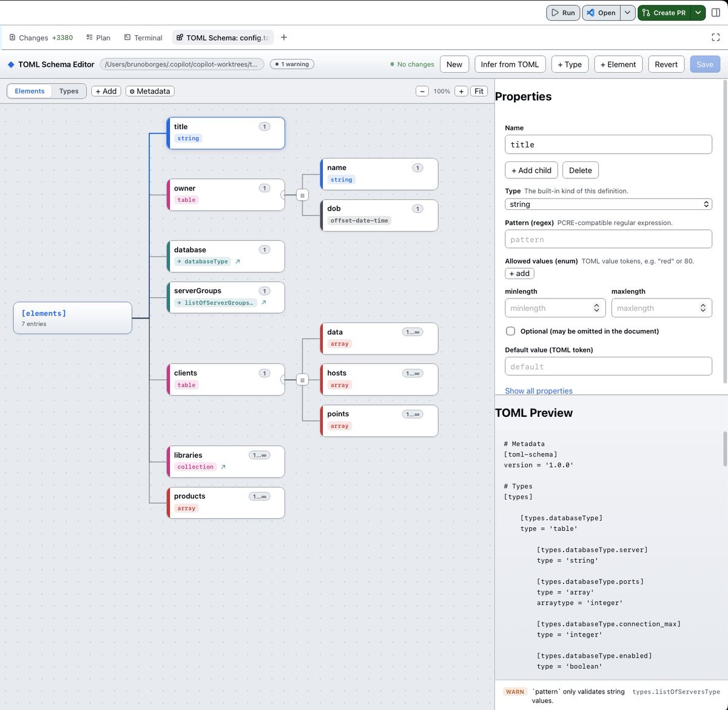Select the title string node

(226, 133)
